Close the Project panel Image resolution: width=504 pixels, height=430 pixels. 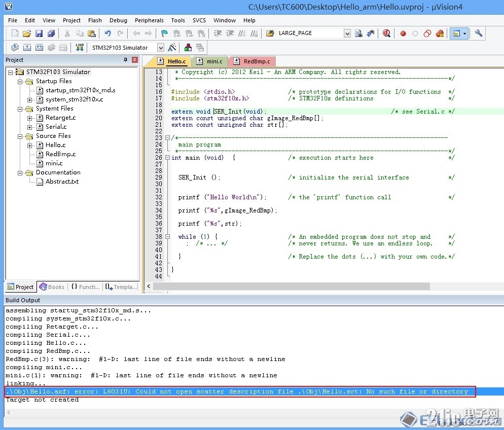pos(135,60)
